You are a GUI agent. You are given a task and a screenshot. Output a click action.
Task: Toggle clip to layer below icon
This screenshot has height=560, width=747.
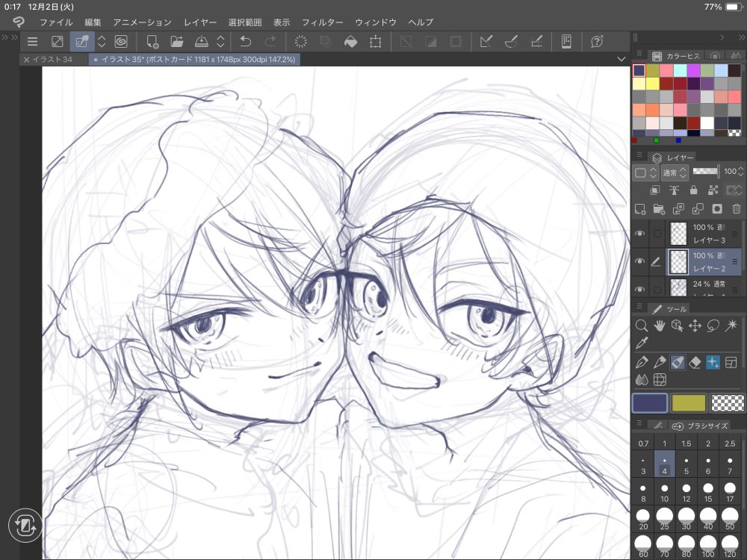click(655, 190)
